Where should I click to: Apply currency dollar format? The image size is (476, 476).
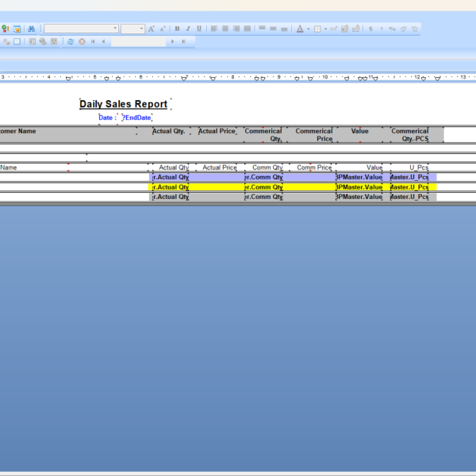coord(370,29)
